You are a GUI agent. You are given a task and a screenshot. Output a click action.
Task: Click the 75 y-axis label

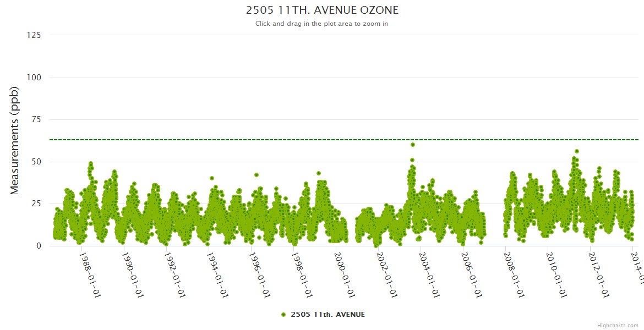pos(36,119)
